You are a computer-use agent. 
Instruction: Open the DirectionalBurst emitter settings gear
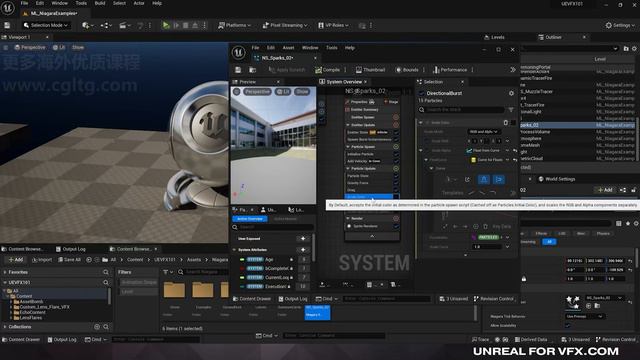(x=511, y=93)
